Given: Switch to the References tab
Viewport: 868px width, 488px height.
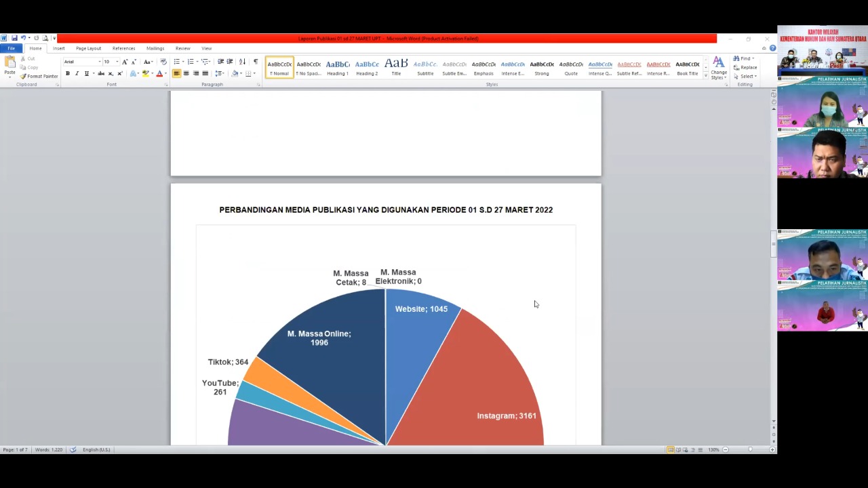Looking at the screenshot, I should click(x=123, y=48).
